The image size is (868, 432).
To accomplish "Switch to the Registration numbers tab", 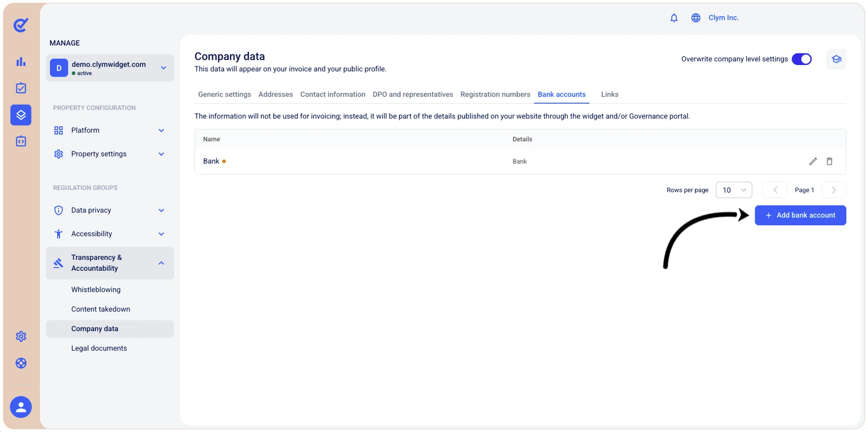I will click(495, 95).
